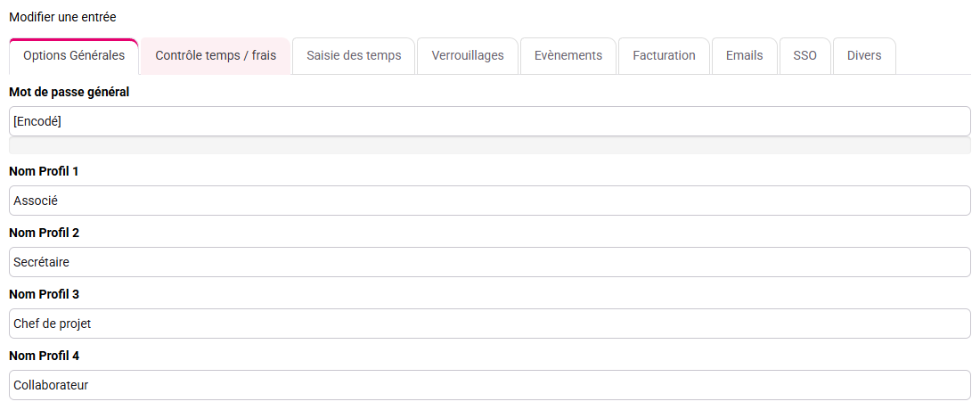Go to the Evènements tab
Image resolution: width=980 pixels, height=418 pixels.
point(568,56)
